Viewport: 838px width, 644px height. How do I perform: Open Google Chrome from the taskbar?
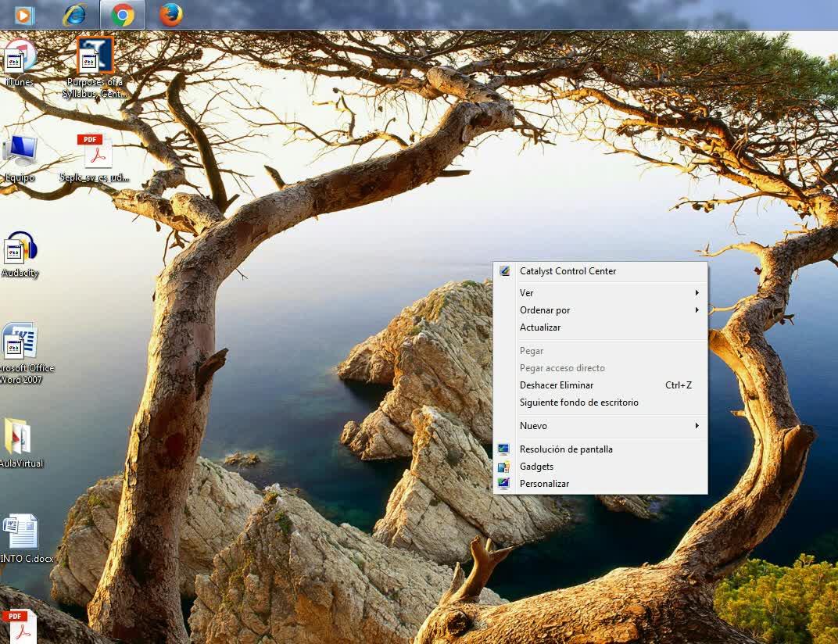(123, 14)
